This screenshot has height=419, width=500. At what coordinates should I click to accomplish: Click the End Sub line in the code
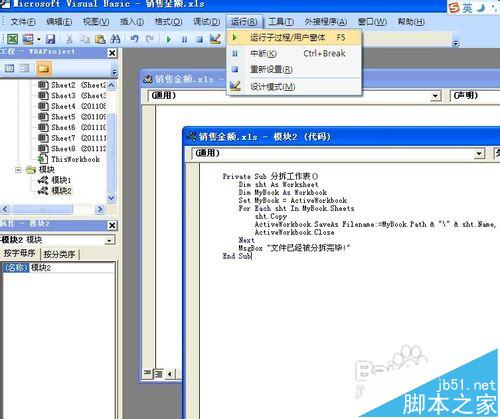coord(237,256)
